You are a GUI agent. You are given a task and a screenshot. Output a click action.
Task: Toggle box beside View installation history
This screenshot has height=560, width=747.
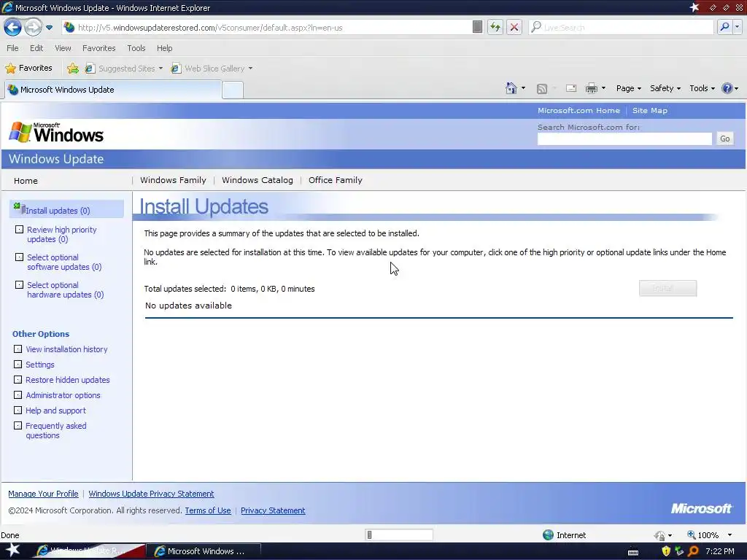(18, 349)
